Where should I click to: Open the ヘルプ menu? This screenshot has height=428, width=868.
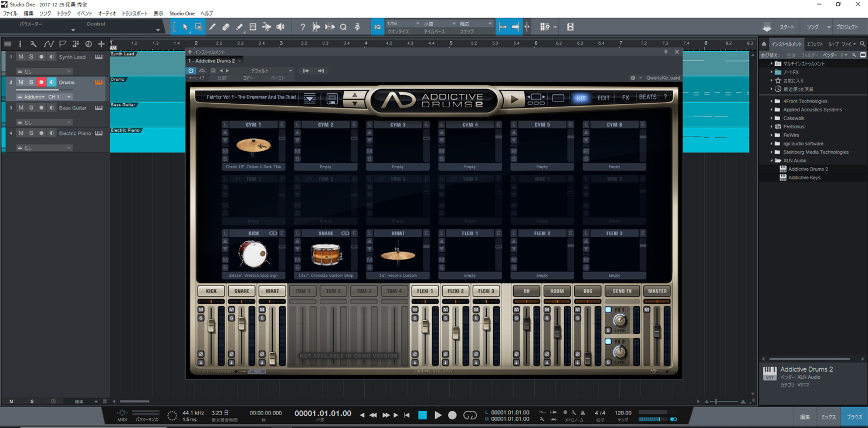pos(206,13)
